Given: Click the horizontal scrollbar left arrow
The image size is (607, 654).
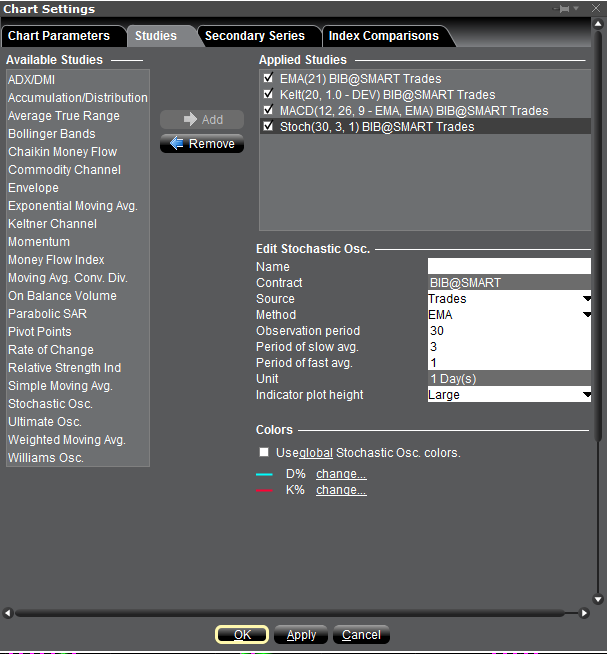Looking at the screenshot, I should coord(7,613).
